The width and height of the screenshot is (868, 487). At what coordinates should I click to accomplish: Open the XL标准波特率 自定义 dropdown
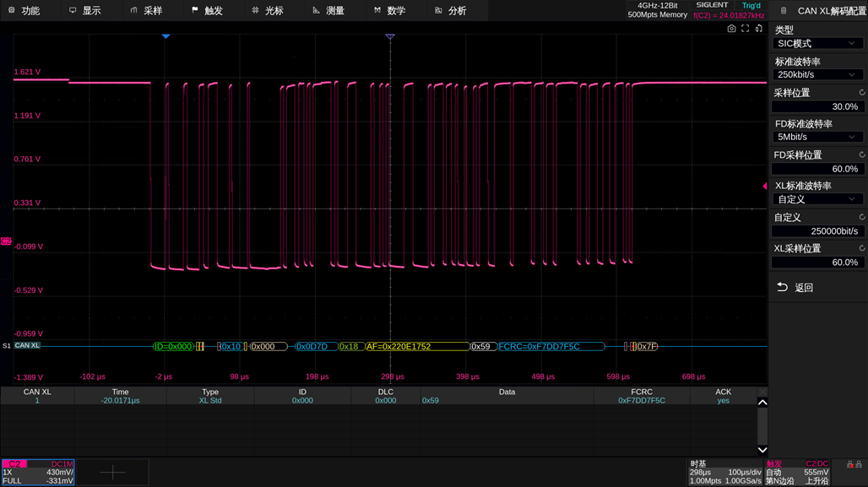[817, 199]
